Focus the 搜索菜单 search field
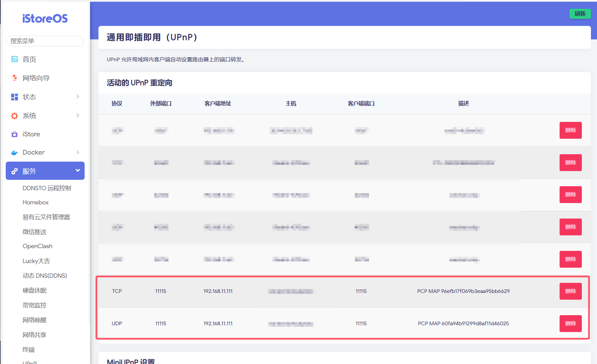597x364 pixels. pyautogui.click(x=45, y=41)
